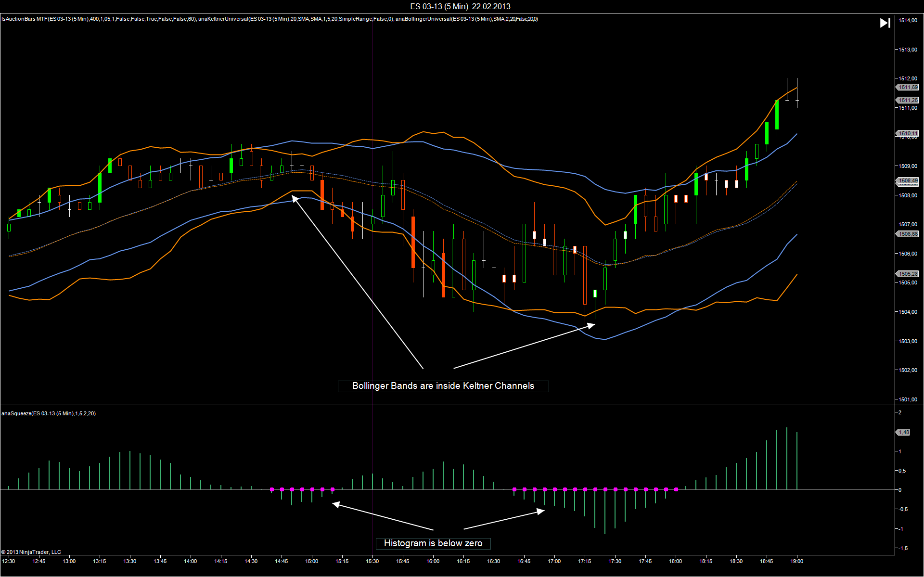Click the 16:00 time axis label
This screenshot has height=577, width=924.
pos(433,561)
